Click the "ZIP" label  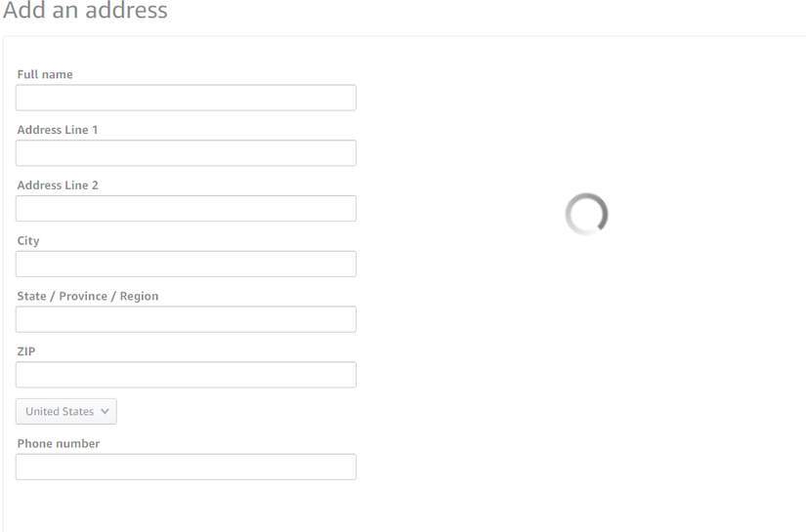[x=26, y=351]
